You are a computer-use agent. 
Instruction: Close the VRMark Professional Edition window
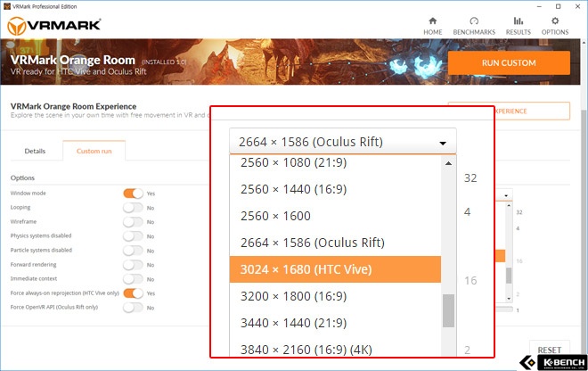(578, 6)
